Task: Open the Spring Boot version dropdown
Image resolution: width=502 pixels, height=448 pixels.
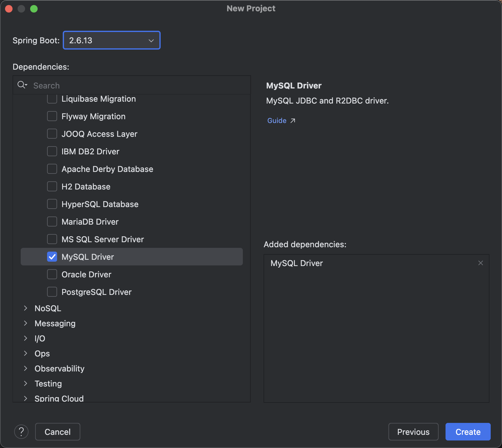Action: pos(112,40)
